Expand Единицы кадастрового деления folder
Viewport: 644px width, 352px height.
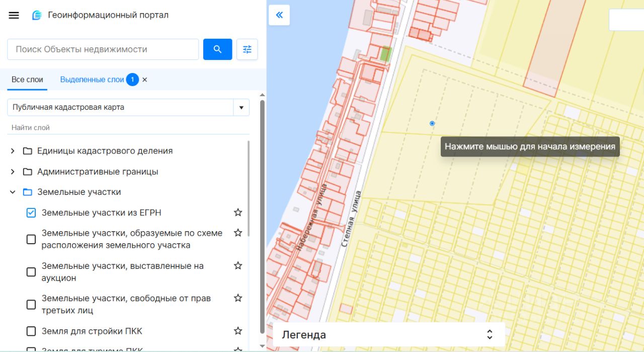pyautogui.click(x=13, y=151)
